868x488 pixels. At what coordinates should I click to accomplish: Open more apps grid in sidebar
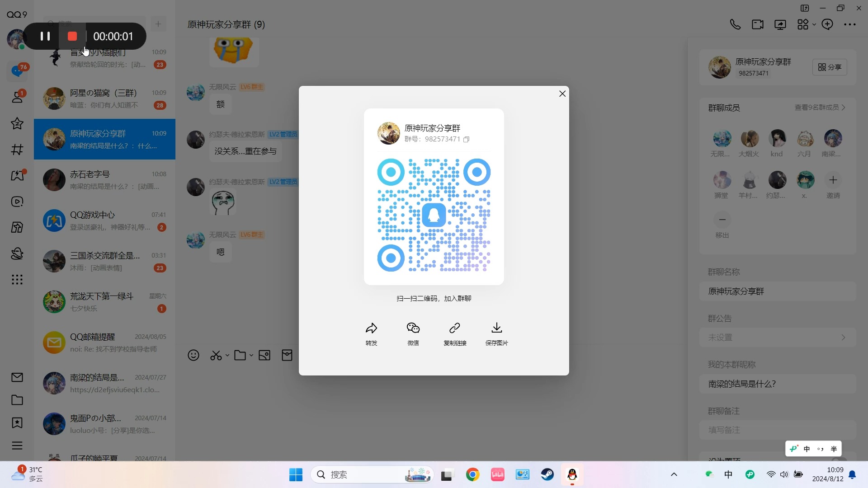[x=17, y=280]
